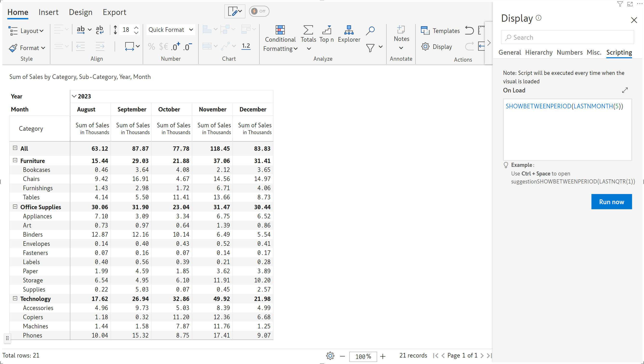Click the Search magnifier in Analyze group
The image size is (644, 364).
(x=370, y=31)
